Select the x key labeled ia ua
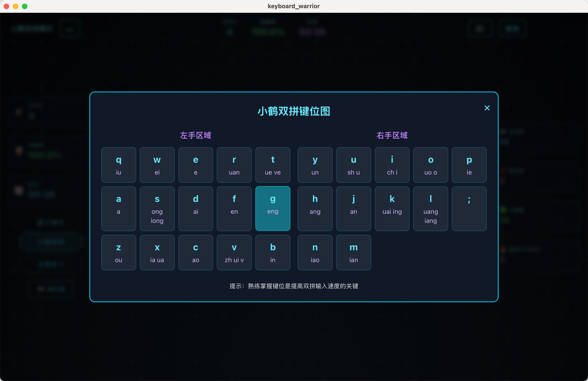Screen dimensions: 588x381 [157, 252]
